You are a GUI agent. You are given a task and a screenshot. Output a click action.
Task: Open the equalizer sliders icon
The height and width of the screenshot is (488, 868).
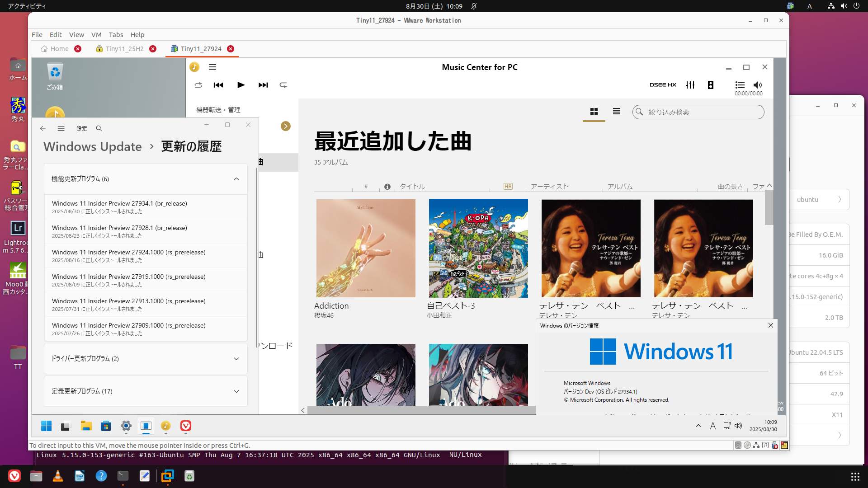[690, 85]
